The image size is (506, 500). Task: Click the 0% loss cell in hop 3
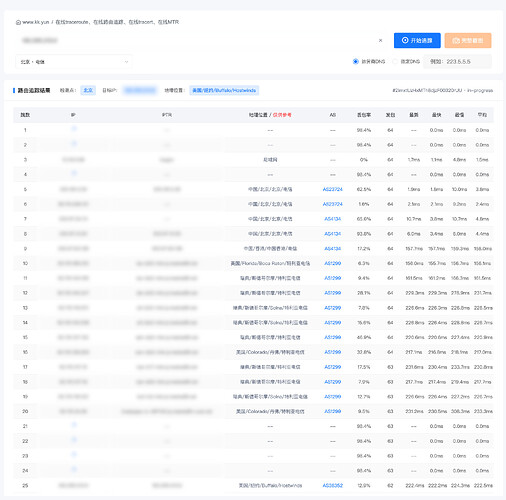(364, 160)
